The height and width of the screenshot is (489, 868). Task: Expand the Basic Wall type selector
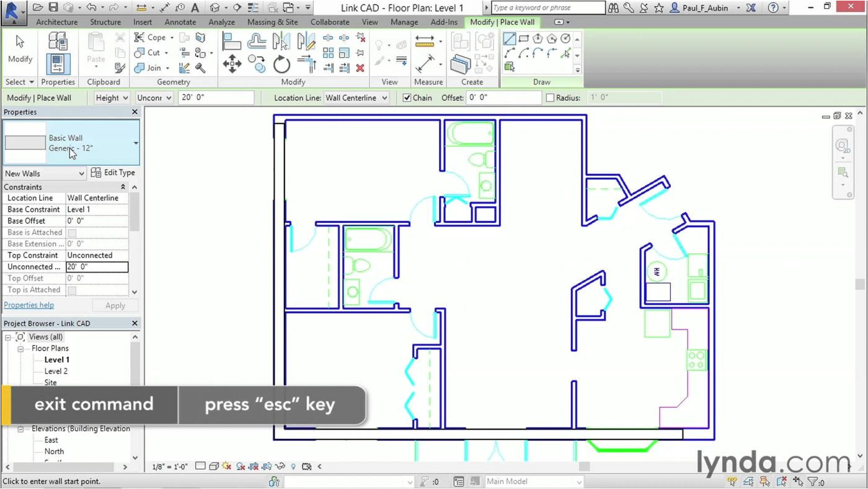pyautogui.click(x=136, y=143)
